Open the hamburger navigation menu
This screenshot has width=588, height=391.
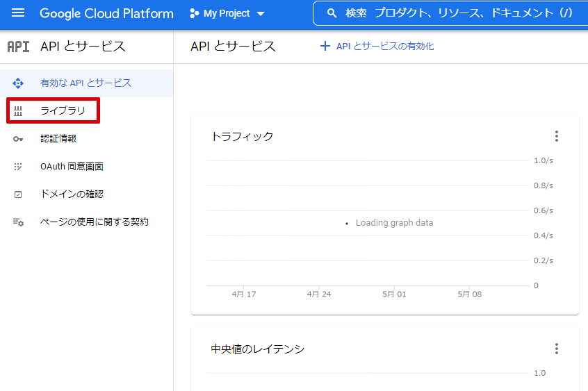[x=18, y=13]
